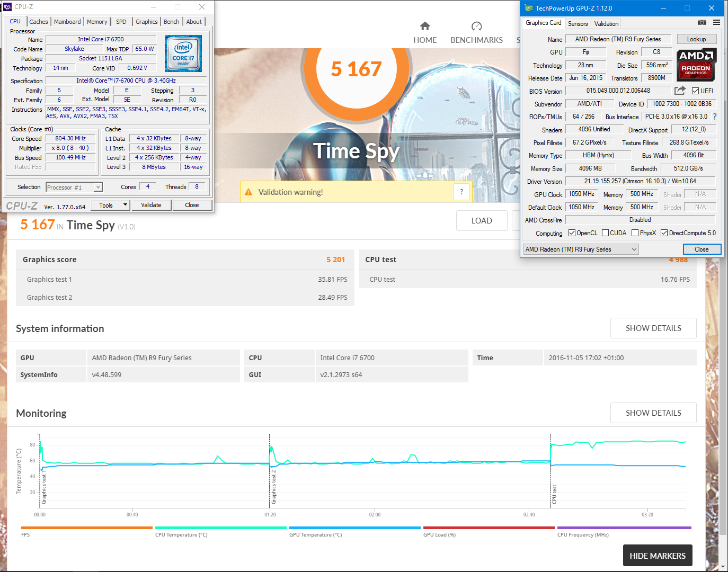Go to the HOME icon in 3DMark
Viewport: 728px width, 572px height.
point(425,26)
